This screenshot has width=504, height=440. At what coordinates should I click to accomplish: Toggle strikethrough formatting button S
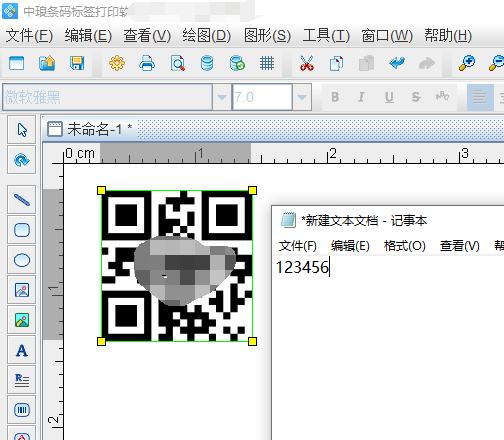416,97
